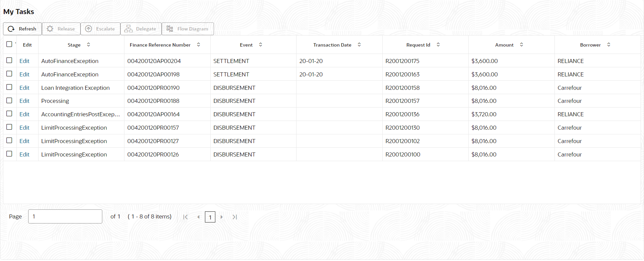This screenshot has width=644, height=261.
Task: Click the Escalate up-arrow icon
Action: (89, 29)
